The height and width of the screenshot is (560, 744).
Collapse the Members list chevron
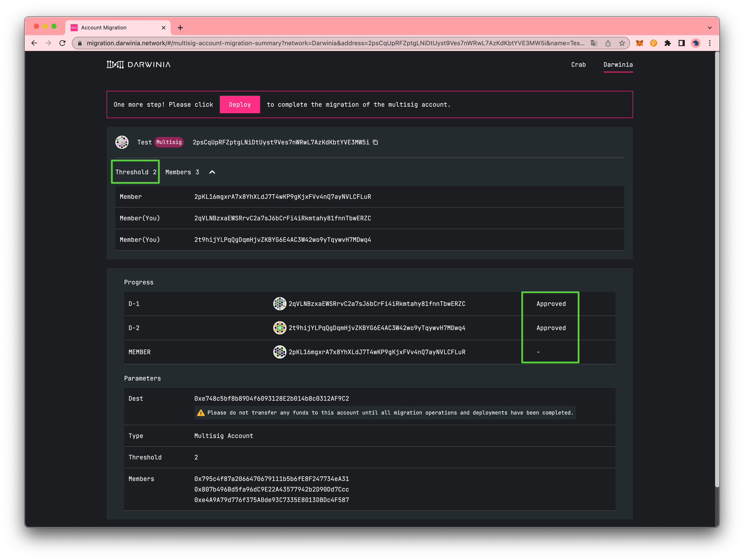pyautogui.click(x=212, y=172)
